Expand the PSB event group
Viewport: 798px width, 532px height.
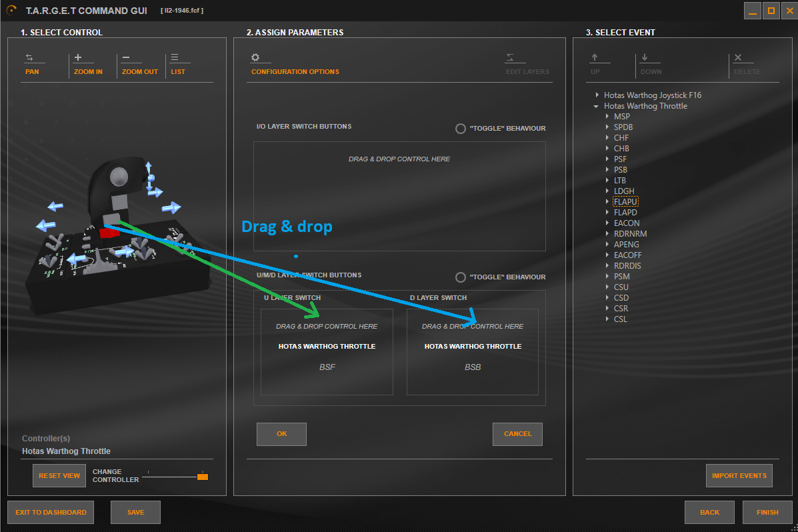pyautogui.click(x=607, y=170)
